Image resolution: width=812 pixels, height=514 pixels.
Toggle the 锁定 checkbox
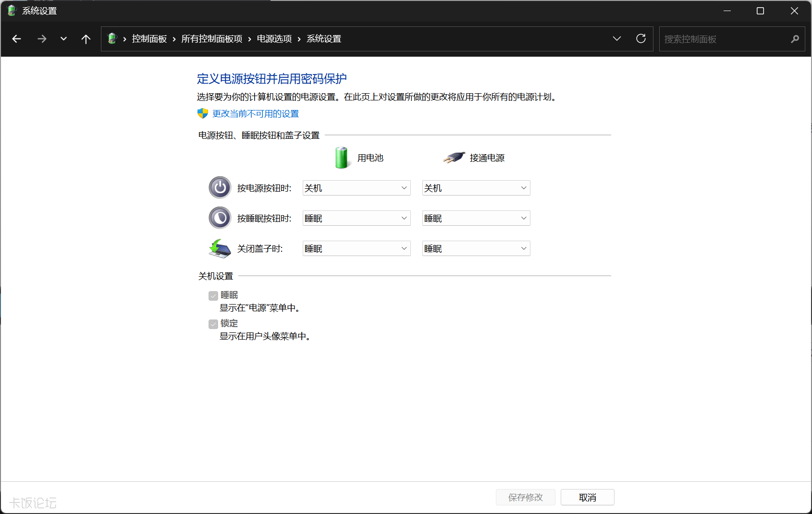pyautogui.click(x=213, y=324)
